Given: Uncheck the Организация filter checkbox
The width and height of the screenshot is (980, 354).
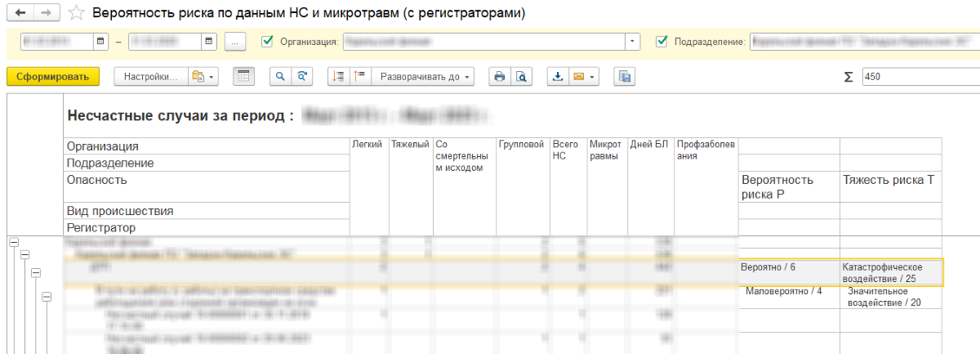Looking at the screenshot, I should pyautogui.click(x=266, y=41).
